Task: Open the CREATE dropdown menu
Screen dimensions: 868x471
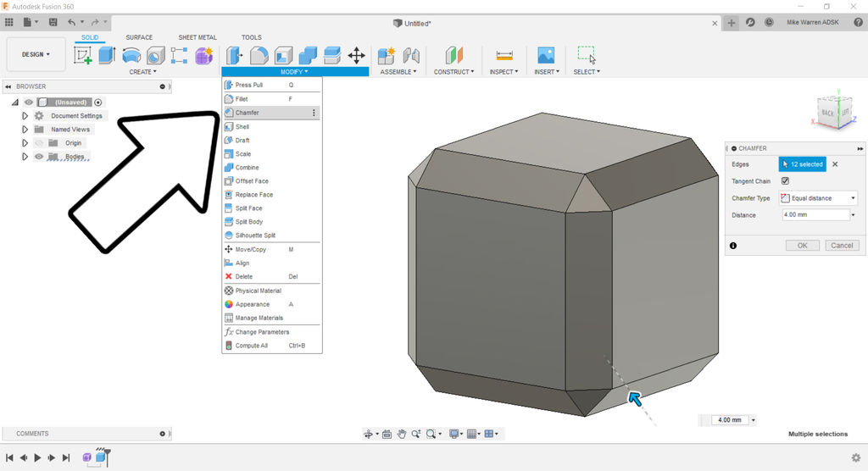Action: point(142,72)
